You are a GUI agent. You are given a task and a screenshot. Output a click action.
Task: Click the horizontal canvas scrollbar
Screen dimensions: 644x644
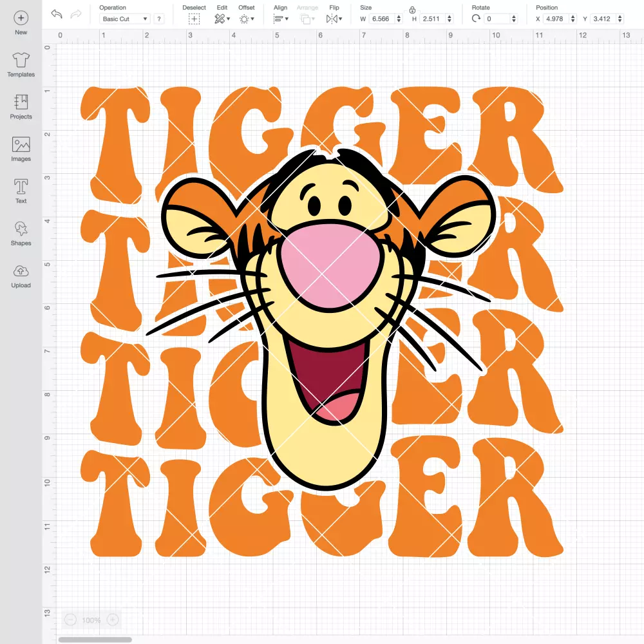(x=95, y=639)
